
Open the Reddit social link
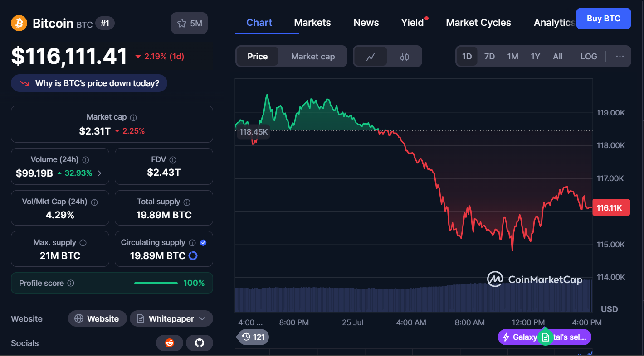pyautogui.click(x=170, y=343)
